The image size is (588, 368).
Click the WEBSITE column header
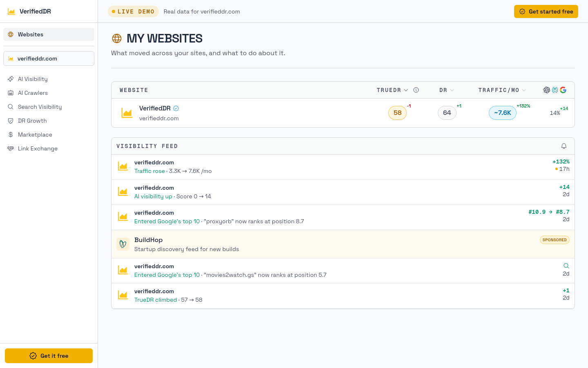click(134, 90)
